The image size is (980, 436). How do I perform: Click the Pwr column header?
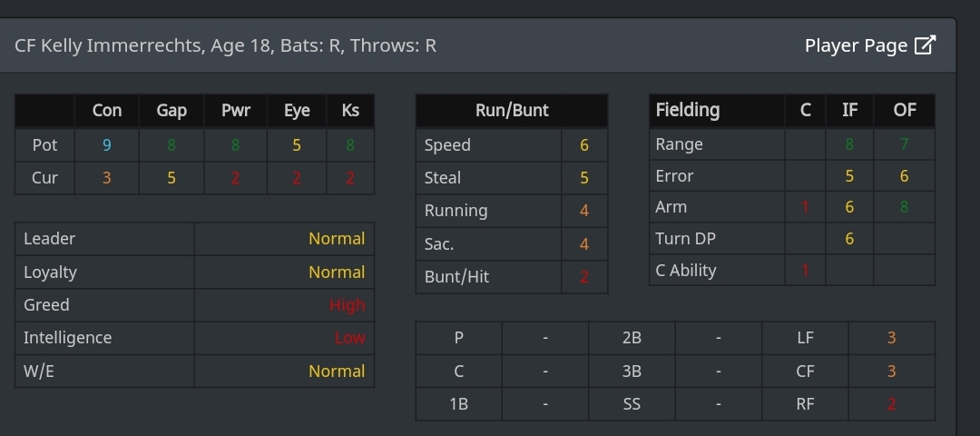tap(236, 111)
